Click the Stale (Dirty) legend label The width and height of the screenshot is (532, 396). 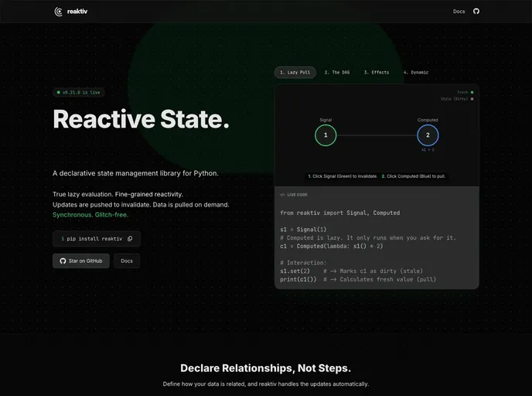(455, 99)
